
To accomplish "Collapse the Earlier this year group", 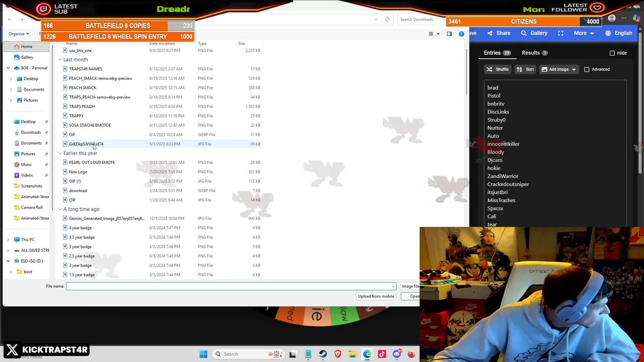I will pyautogui.click(x=60, y=153).
